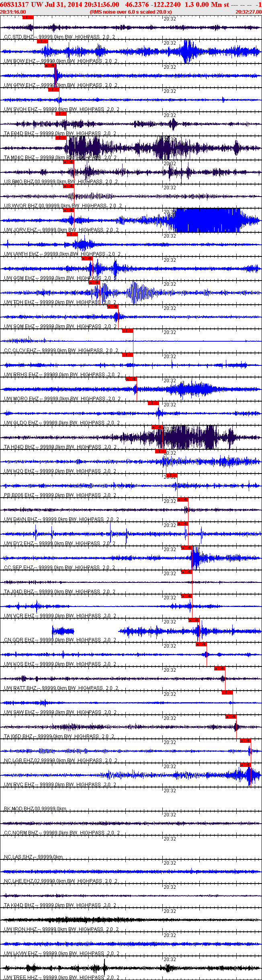
Task: Click the pick flag on UW.SQM trace
Action: [x=113, y=307]
